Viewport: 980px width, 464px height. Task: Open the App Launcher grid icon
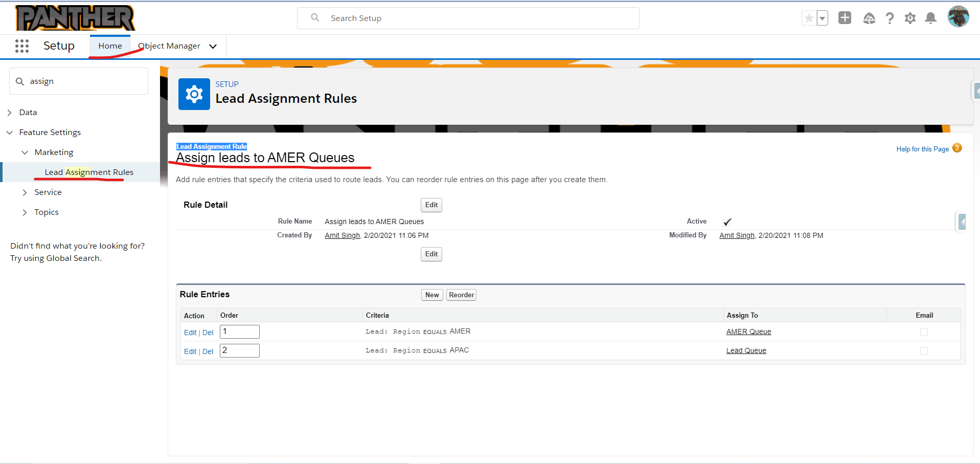[x=21, y=46]
